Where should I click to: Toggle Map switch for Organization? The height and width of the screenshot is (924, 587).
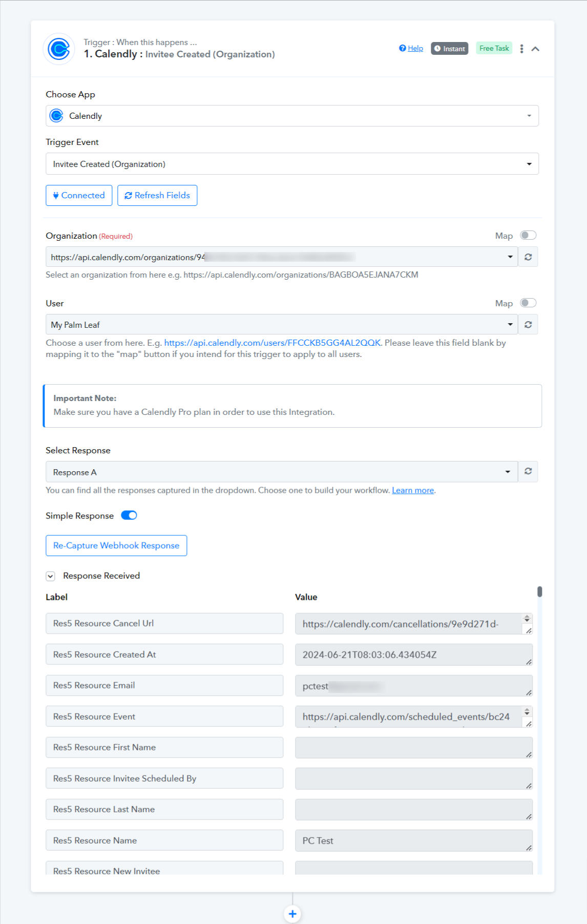point(528,235)
